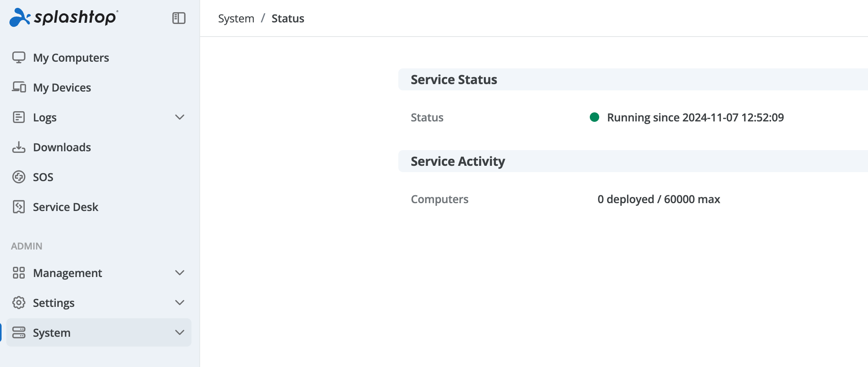Click the Management grid icon
This screenshot has width=868, height=367.
click(19, 273)
